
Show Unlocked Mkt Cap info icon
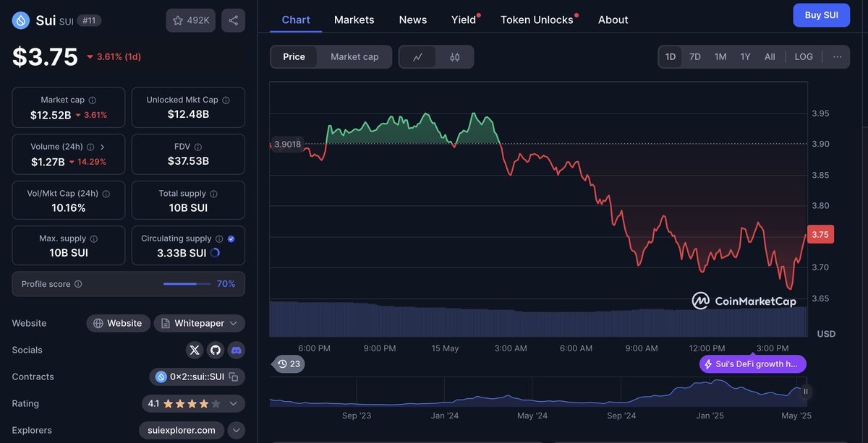click(x=226, y=100)
